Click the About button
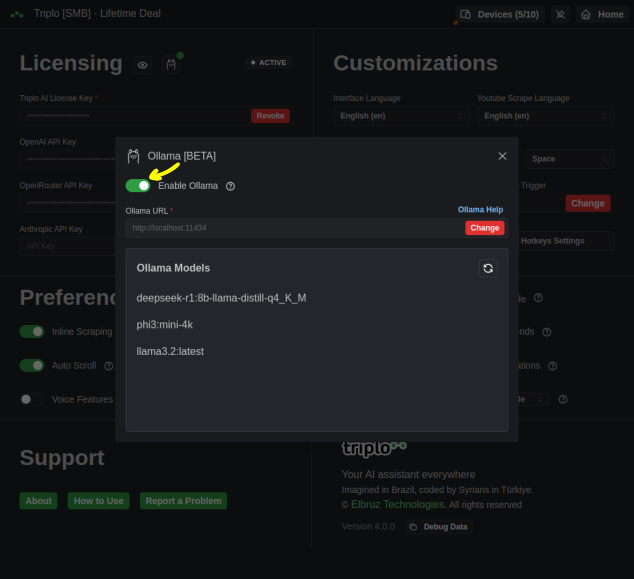This screenshot has height=579, width=634. coord(38,501)
